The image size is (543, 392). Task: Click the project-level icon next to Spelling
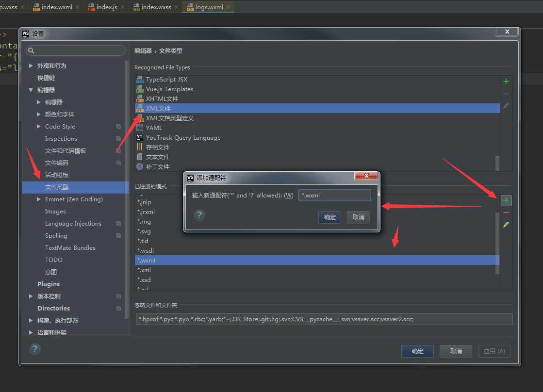(x=118, y=235)
